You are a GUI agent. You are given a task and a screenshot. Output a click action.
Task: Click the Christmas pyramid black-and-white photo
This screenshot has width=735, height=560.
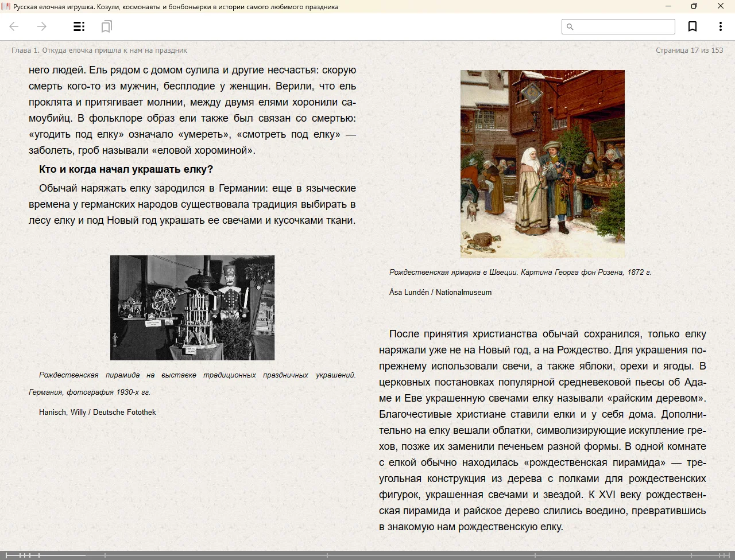192,308
